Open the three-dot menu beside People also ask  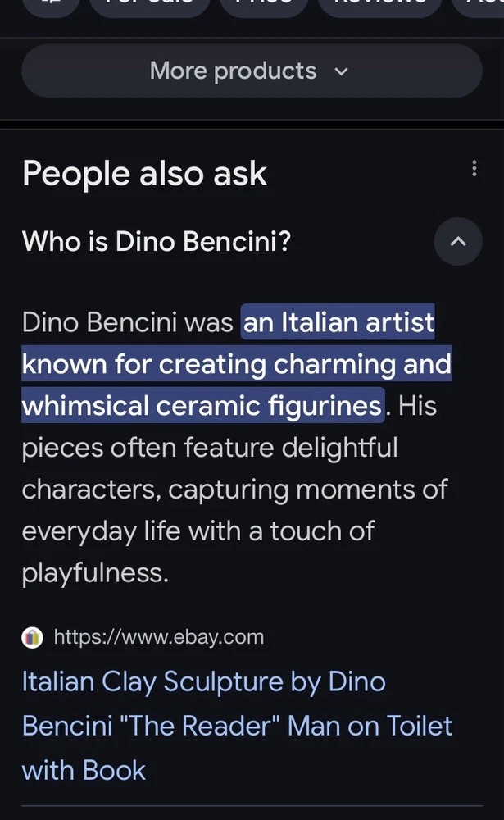(x=474, y=169)
